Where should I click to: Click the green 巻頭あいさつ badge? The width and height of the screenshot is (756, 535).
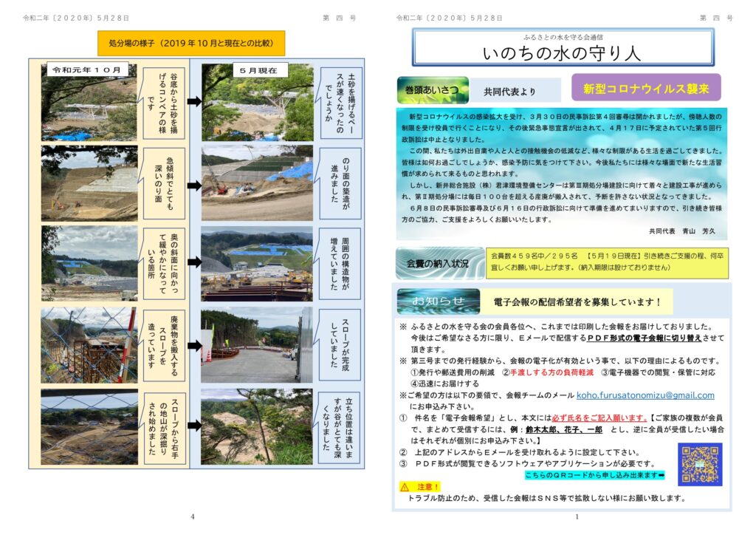point(433,89)
